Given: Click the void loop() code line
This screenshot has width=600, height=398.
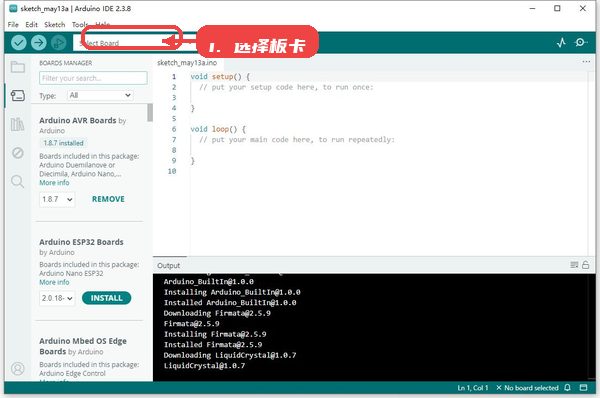Looking at the screenshot, I should 218,129.
